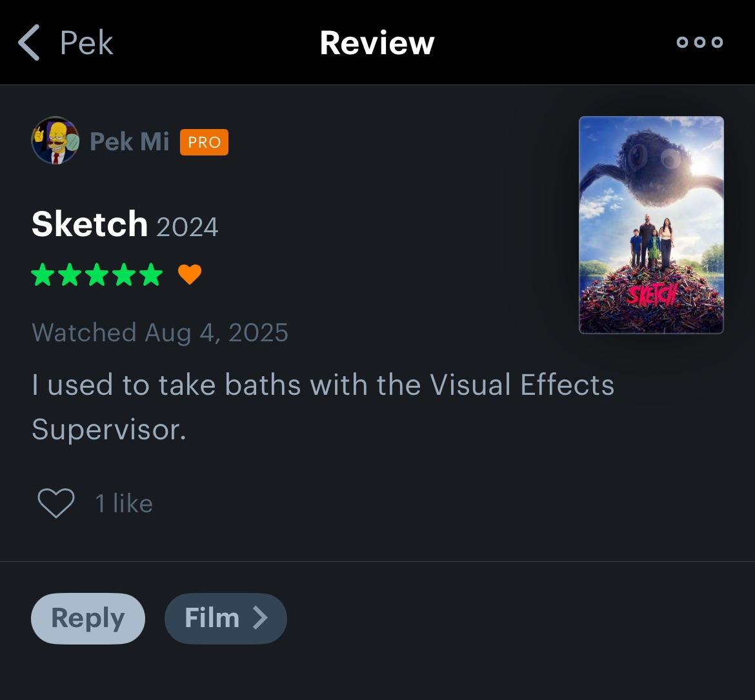Tap the orange liked-film heart icon
The height and width of the screenshot is (700, 755).
[190, 275]
